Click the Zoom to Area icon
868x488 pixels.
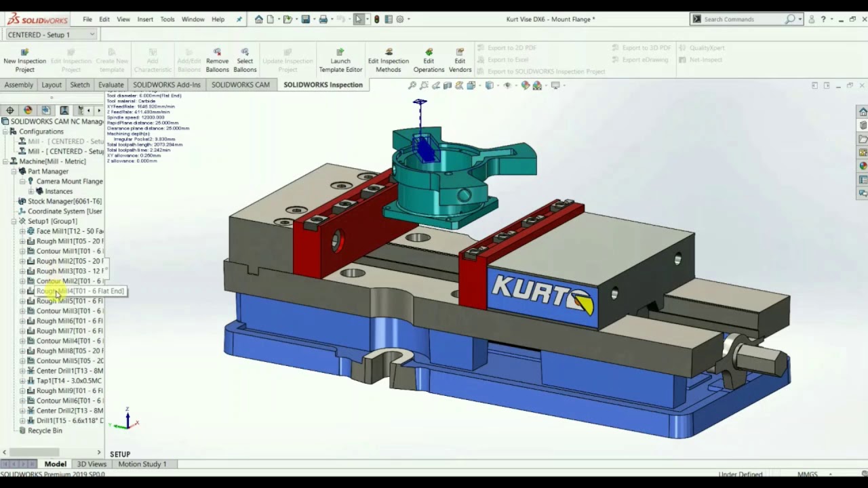(x=424, y=85)
